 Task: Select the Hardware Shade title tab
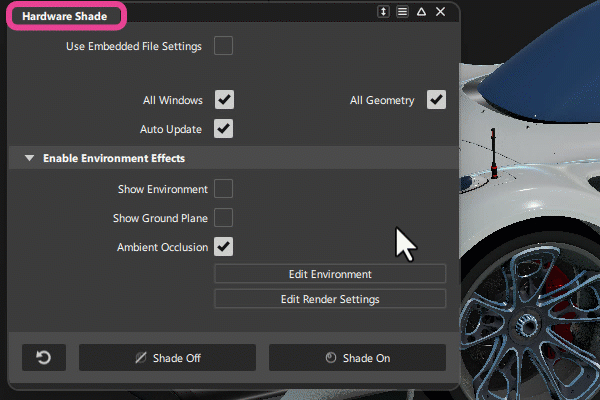pyautogui.click(x=66, y=16)
